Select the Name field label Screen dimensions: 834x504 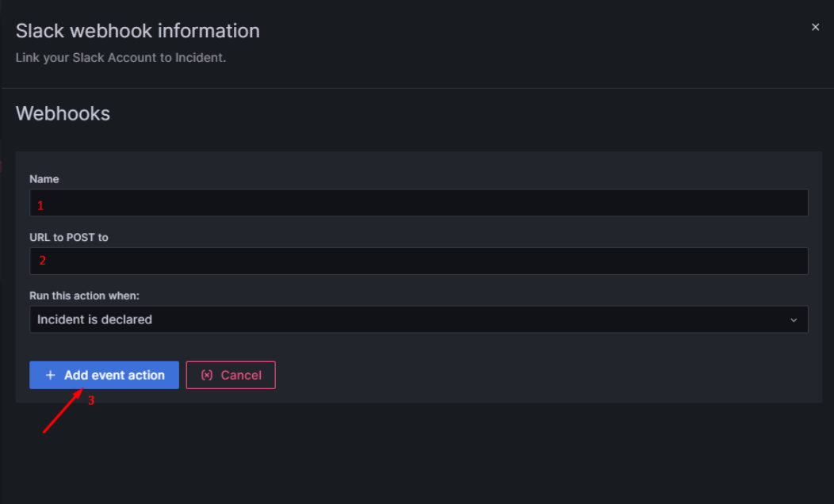(x=44, y=179)
